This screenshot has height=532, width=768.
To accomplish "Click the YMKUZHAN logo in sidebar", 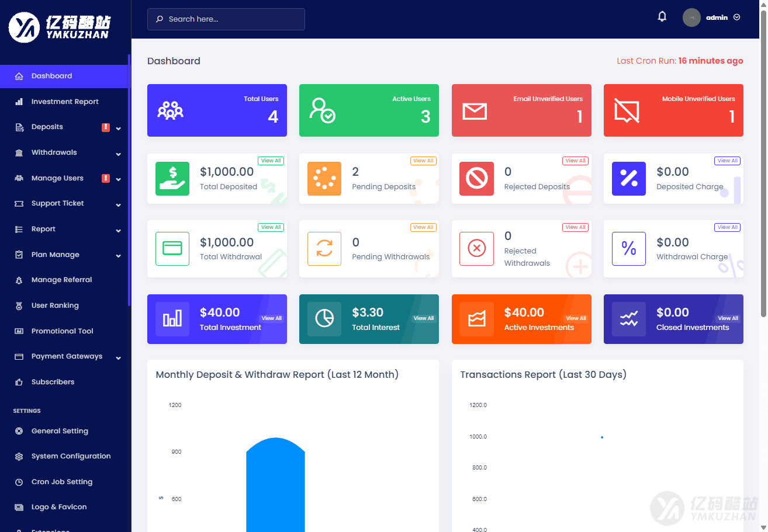I will click(59, 27).
